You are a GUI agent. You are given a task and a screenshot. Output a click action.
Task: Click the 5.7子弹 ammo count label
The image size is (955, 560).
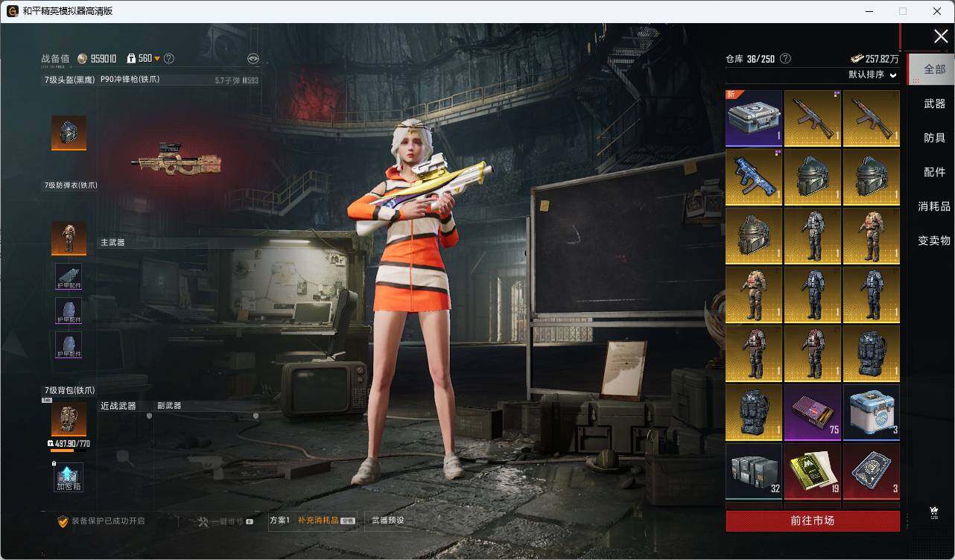pyautogui.click(x=237, y=80)
